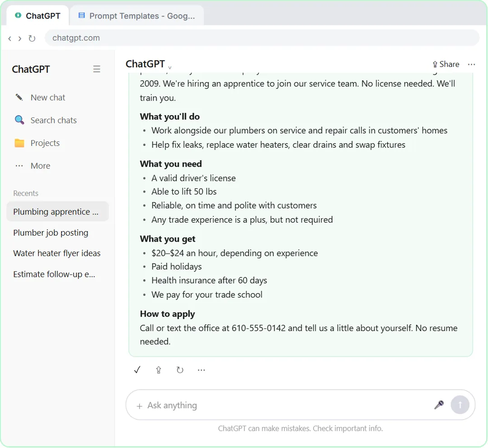Click the checkmark icon below the response
Viewport: 488px width, 448px height.
click(137, 370)
